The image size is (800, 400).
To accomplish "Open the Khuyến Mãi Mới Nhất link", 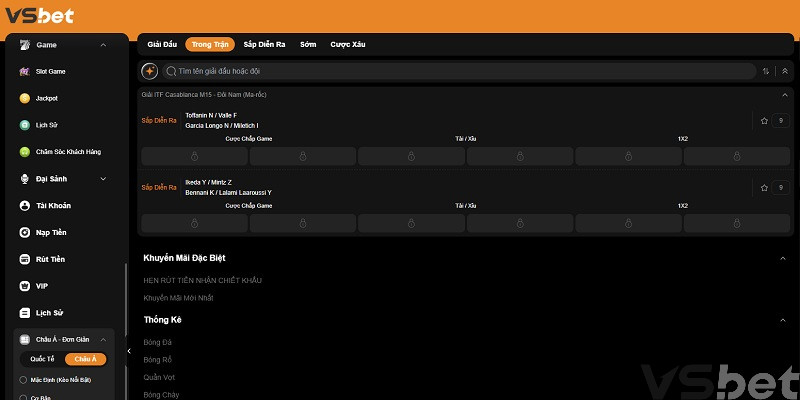I will pyautogui.click(x=179, y=298).
